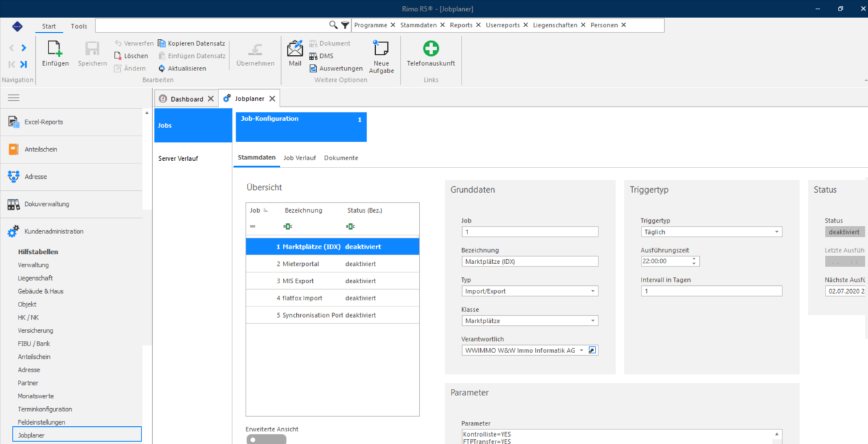Create a Neue Aufgabe
Image resolution: width=868 pixels, height=444 pixels.
(x=381, y=56)
